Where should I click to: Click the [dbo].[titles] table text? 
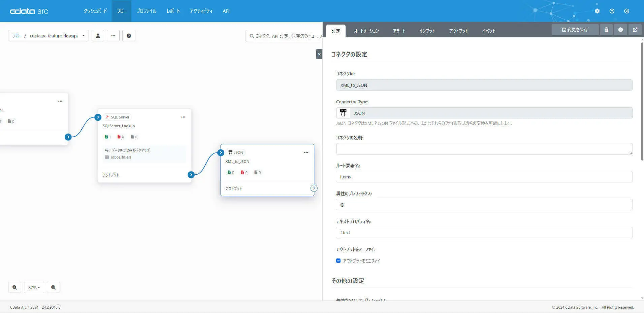[x=121, y=157]
